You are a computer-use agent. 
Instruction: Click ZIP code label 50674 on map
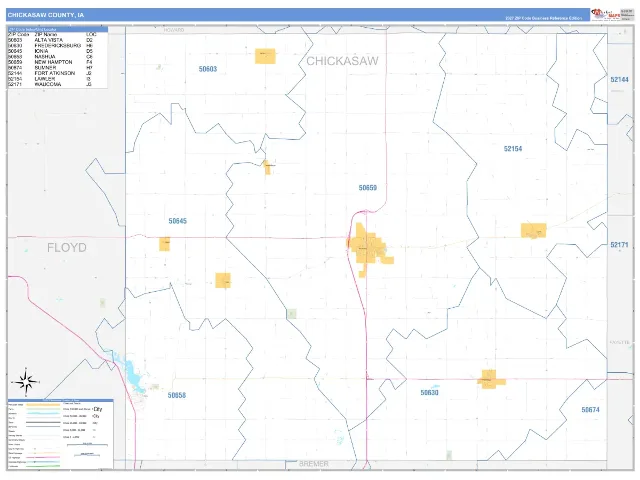pos(590,409)
